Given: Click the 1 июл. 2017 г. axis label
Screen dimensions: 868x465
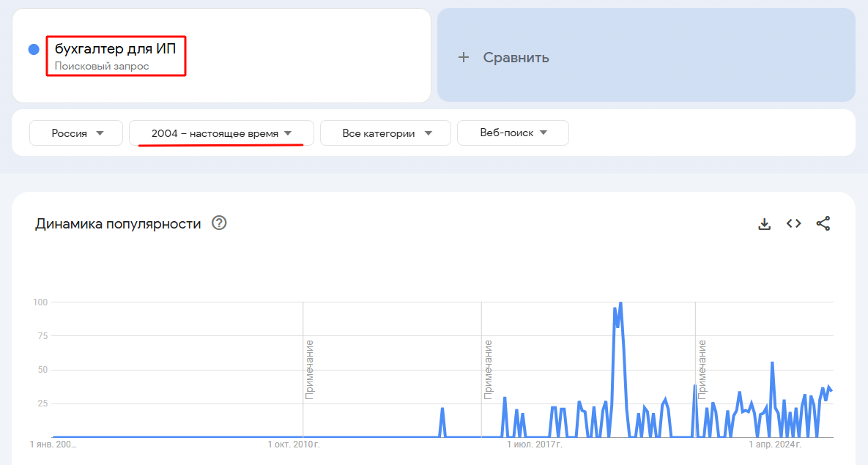Looking at the screenshot, I should click(x=535, y=444).
